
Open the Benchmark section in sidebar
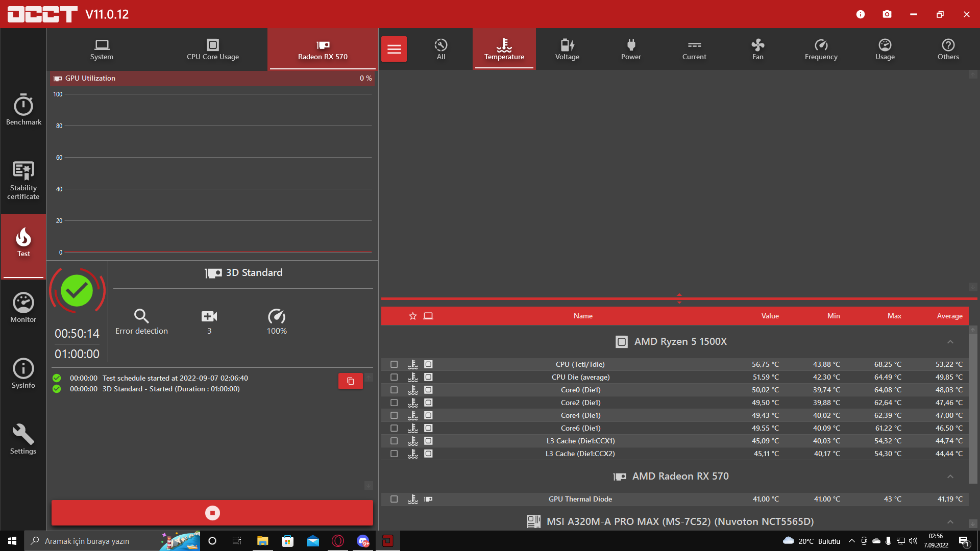(23, 110)
